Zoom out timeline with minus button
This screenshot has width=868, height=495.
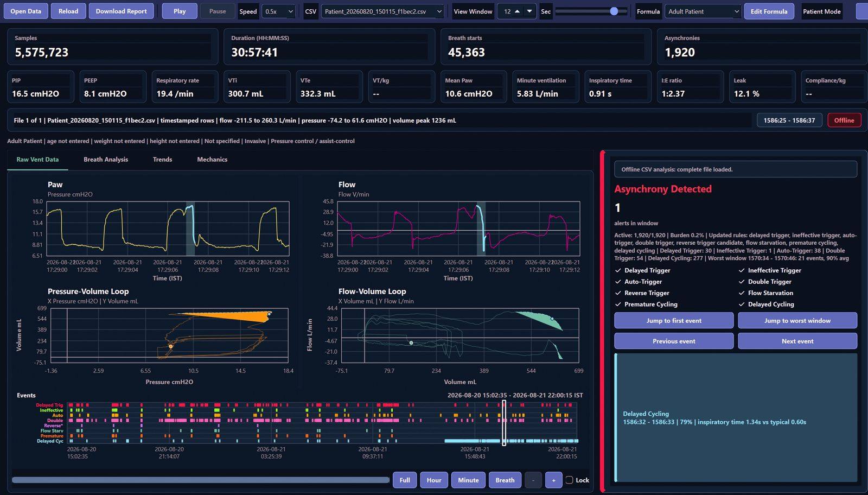(x=533, y=480)
